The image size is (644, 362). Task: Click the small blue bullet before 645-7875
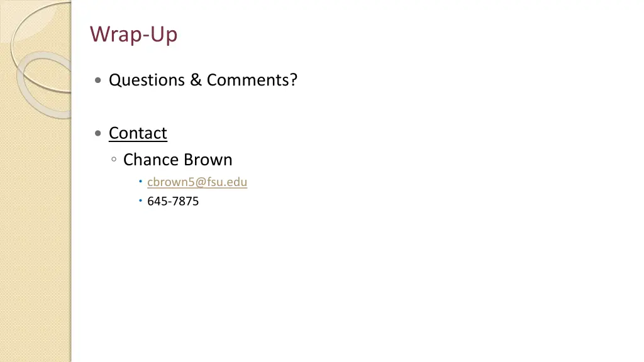point(140,200)
